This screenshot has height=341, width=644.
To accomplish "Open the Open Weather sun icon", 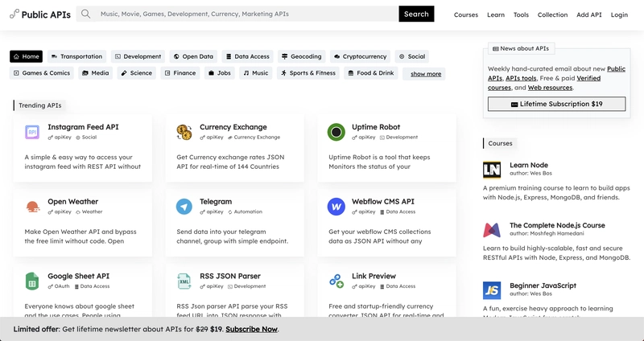I will tap(32, 207).
